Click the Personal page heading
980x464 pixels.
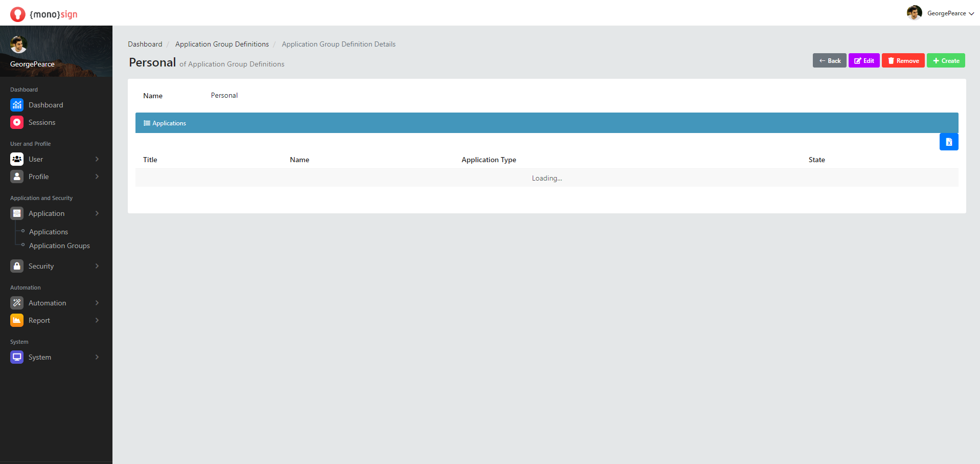click(152, 62)
